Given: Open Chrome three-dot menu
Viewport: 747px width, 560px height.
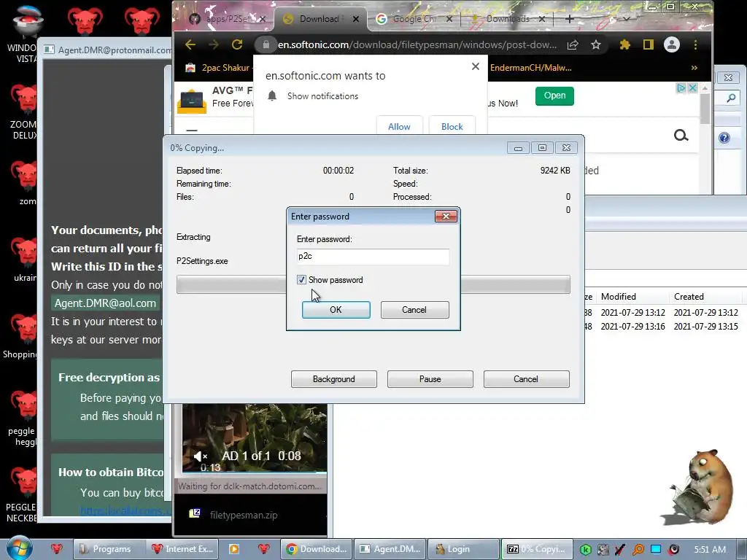Looking at the screenshot, I should coord(695,44).
